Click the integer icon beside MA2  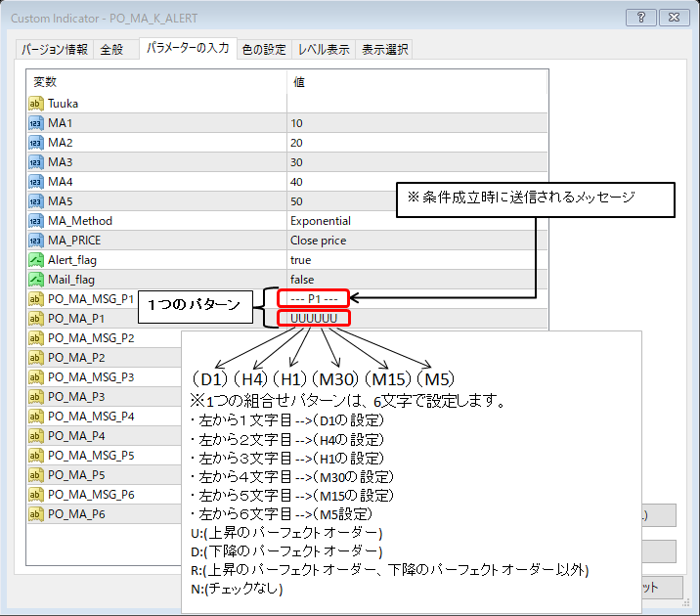[x=36, y=143]
